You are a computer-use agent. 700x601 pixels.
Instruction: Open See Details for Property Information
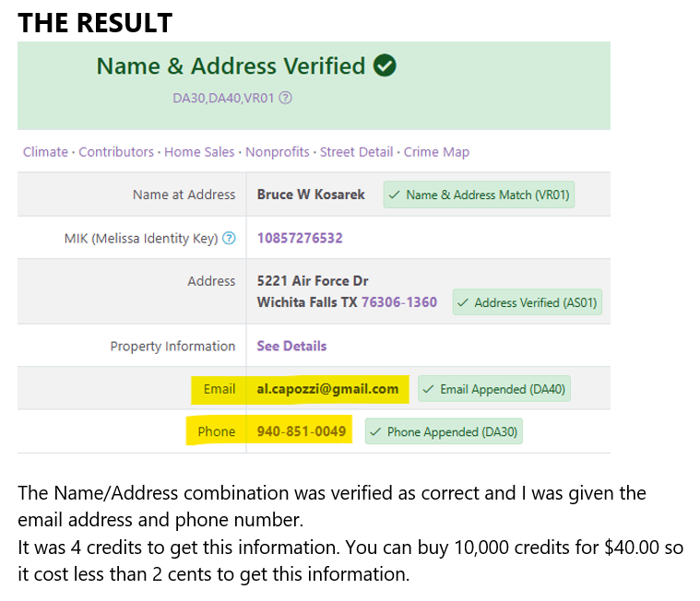(291, 347)
